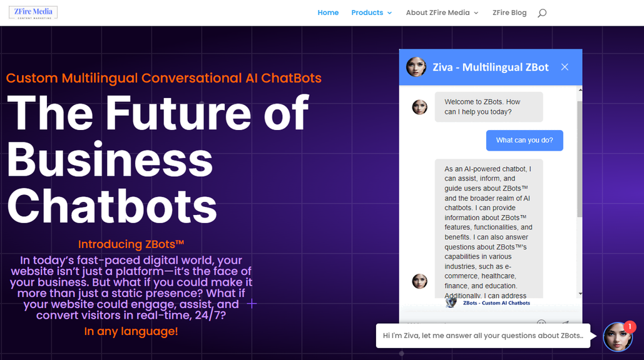The width and height of the screenshot is (644, 360).
Task: Click the red notification badge showing 1
Action: [630, 327]
